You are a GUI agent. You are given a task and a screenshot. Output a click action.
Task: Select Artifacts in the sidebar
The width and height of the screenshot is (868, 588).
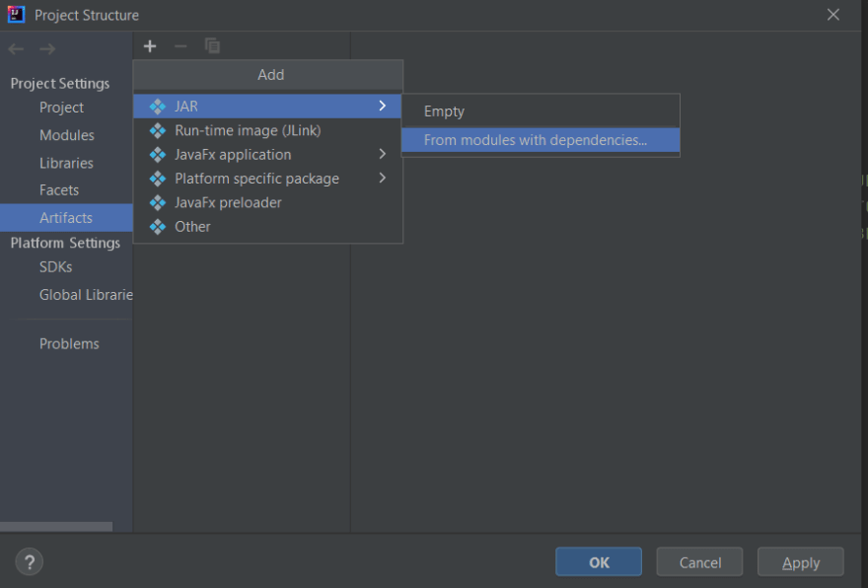point(66,218)
